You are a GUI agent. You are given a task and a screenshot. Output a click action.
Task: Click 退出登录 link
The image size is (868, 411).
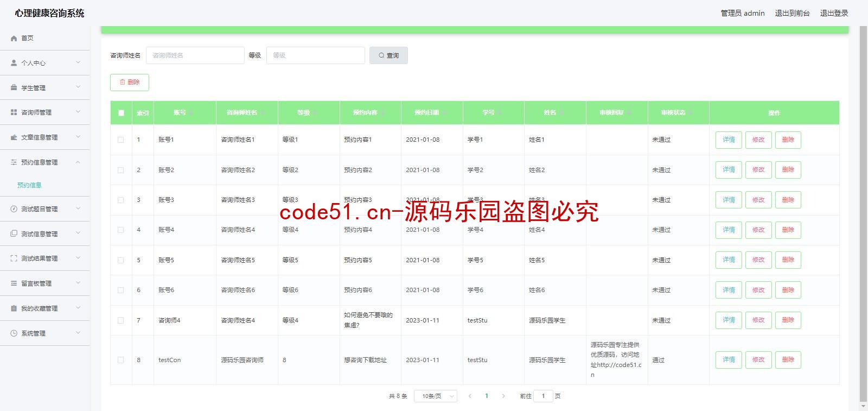834,13
